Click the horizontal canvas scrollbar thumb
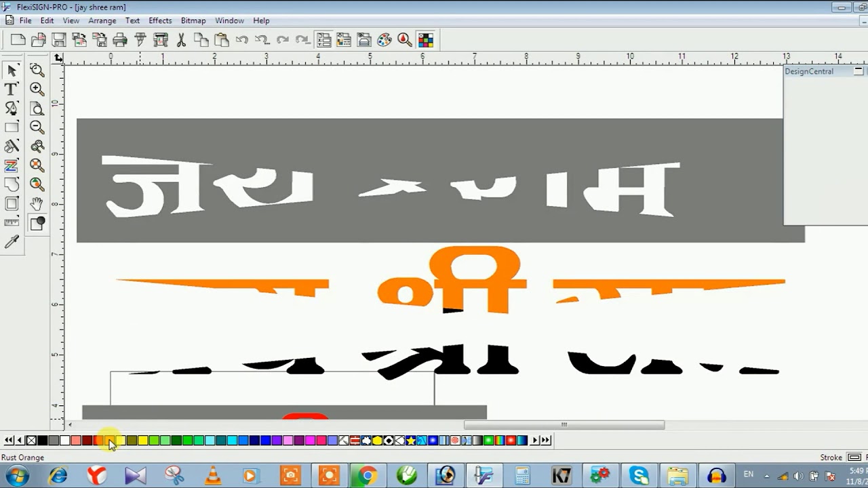This screenshot has width=868, height=488. click(564, 425)
